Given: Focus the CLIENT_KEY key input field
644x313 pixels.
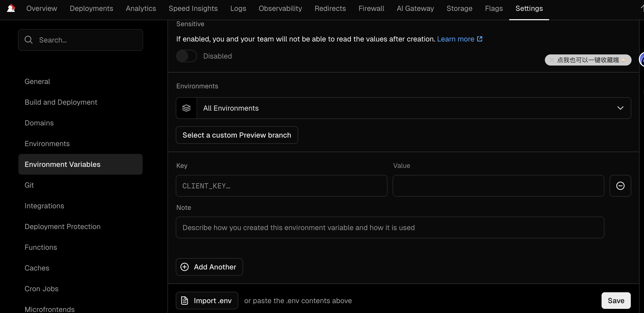Looking at the screenshot, I should point(281,186).
